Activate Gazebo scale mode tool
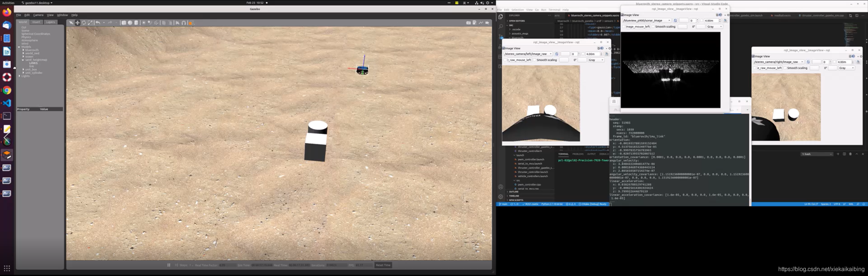Screen dimensions: 868x276 point(90,23)
